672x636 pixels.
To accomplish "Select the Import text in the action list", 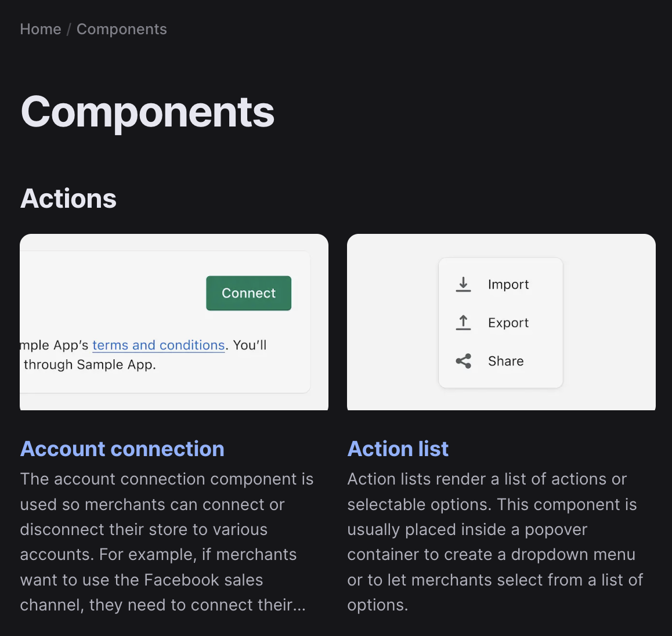I will [508, 284].
